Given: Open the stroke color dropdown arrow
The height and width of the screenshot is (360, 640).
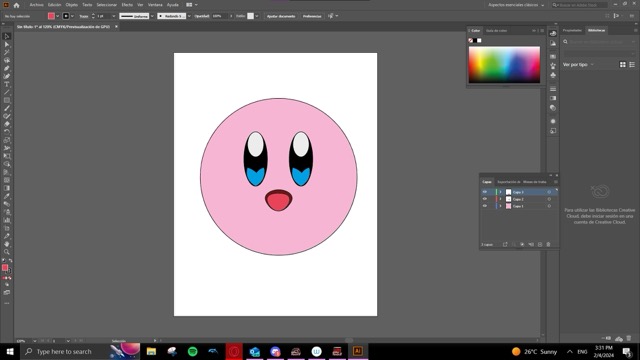Looking at the screenshot, I should click(x=72, y=16).
